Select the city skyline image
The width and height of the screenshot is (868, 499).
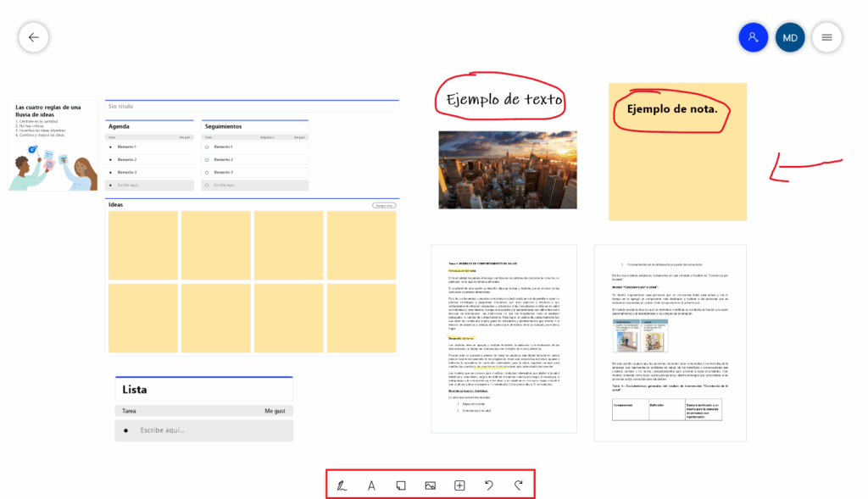pos(507,169)
